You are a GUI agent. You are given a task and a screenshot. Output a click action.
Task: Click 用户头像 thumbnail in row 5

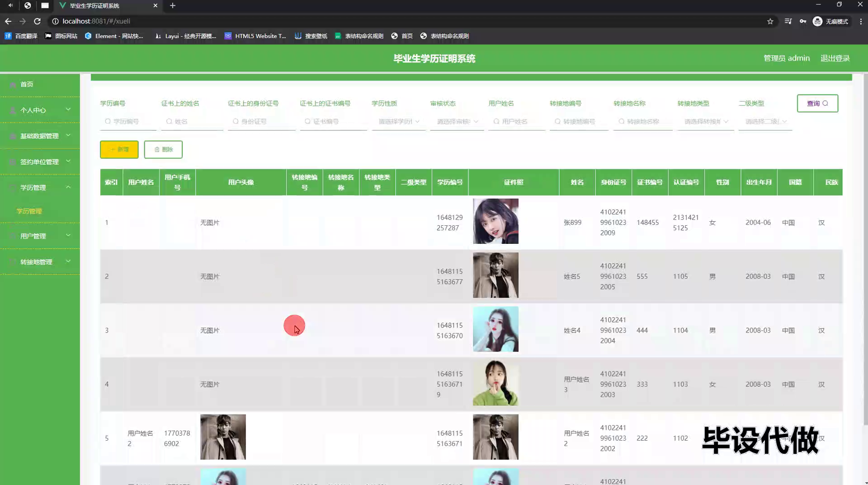(x=223, y=437)
